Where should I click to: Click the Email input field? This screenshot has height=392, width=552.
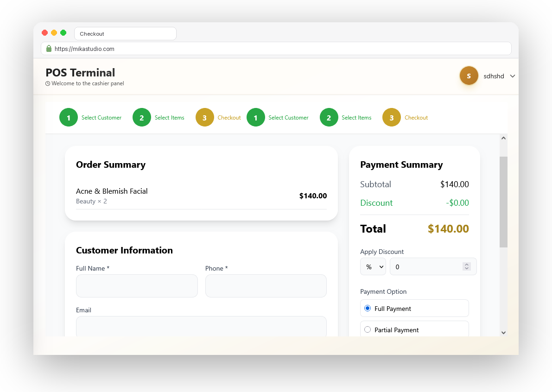(x=201, y=326)
